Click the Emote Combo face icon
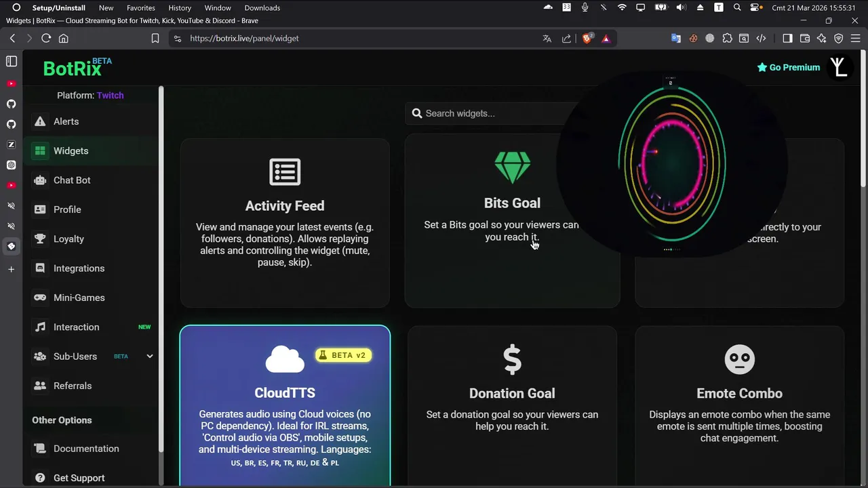 pos(739,359)
